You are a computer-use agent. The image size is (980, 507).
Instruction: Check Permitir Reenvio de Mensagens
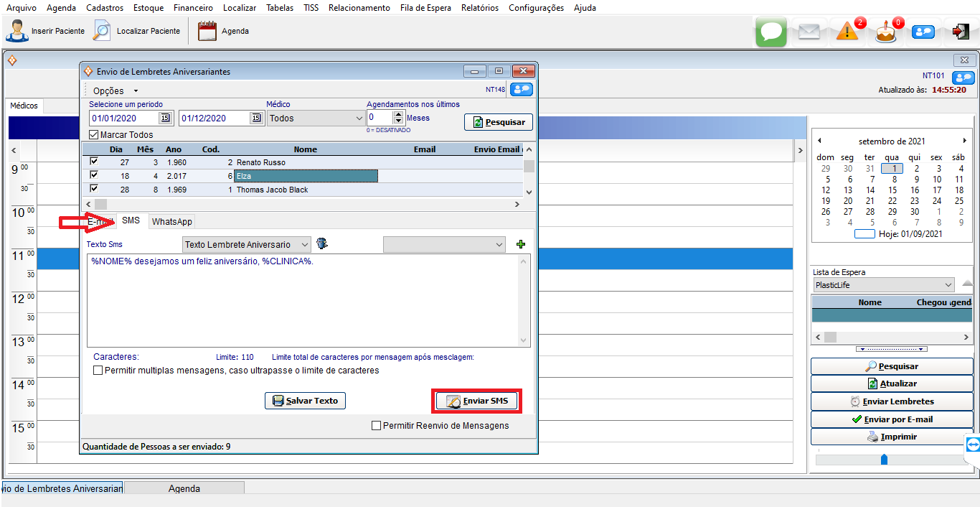click(x=376, y=426)
